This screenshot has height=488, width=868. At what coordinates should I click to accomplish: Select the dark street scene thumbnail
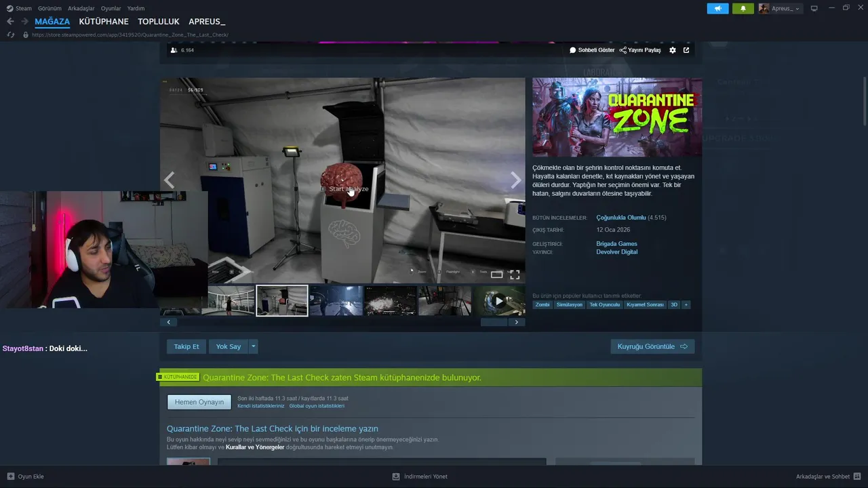(336, 300)
